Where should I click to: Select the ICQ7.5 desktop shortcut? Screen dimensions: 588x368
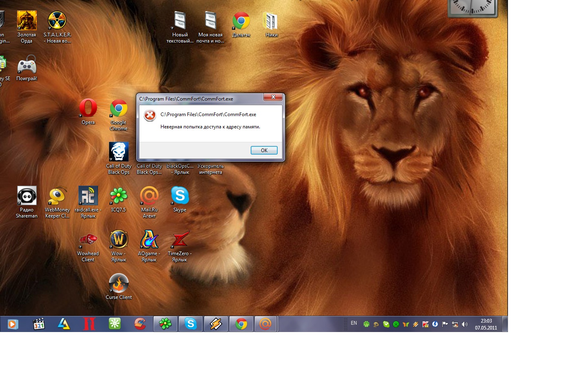tap(119, 196)
